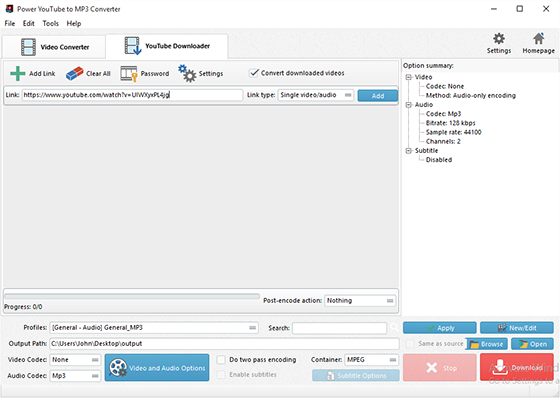Open the Tools menu
This screenshot has width=560, height=398.
(50, 24)
